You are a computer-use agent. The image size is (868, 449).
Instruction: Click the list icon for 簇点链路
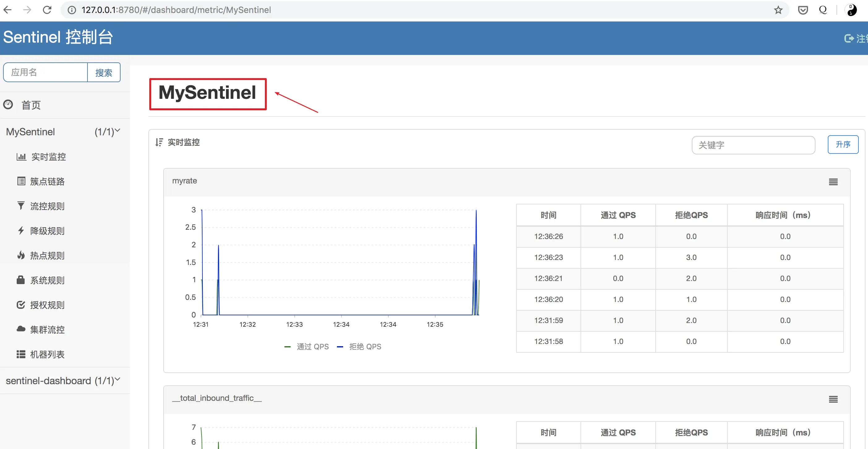[21, 181]
